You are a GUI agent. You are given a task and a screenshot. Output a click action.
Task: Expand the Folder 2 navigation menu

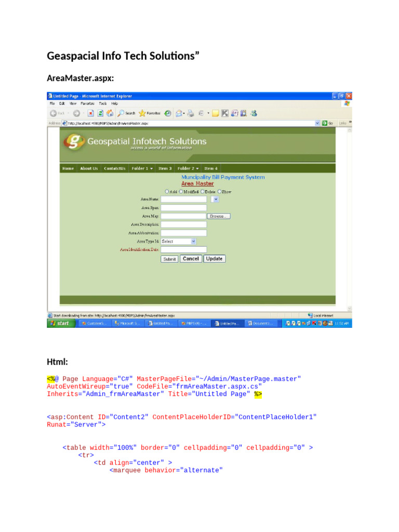click(x=188, y=168)
